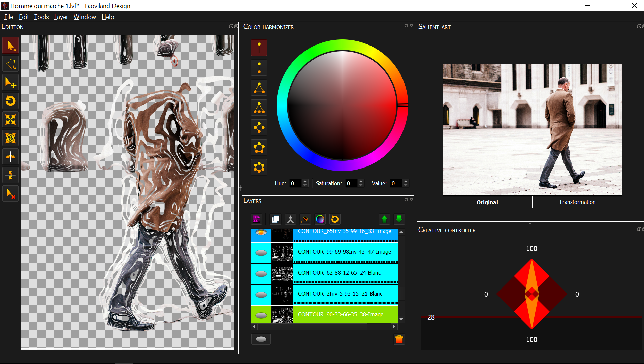Open the layer color wheel icon

320,219
